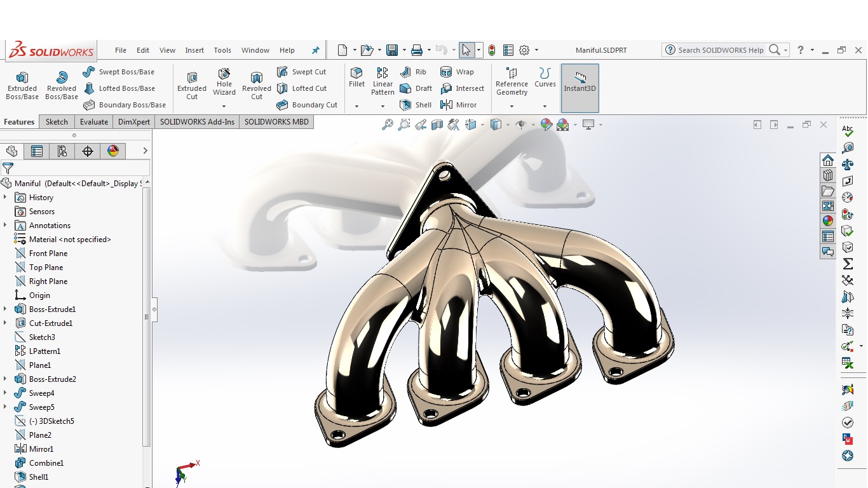Click the Save icon in toolbar
The image size is (868, 488).
[392, 50]
